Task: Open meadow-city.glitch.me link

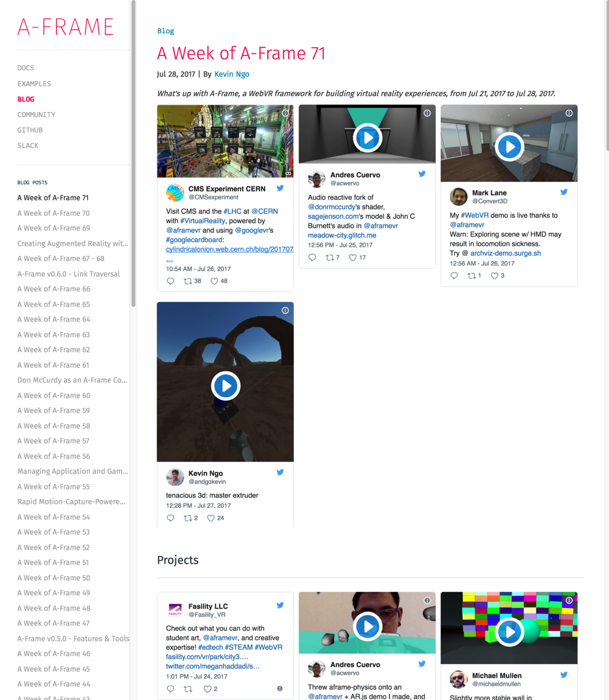Action: pos(342,235)
